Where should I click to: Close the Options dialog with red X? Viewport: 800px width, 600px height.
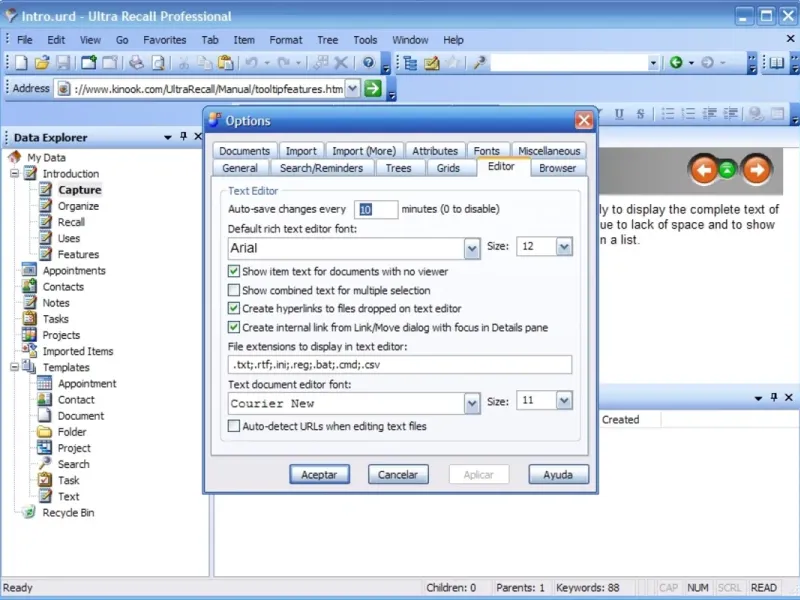pos(584,120)
